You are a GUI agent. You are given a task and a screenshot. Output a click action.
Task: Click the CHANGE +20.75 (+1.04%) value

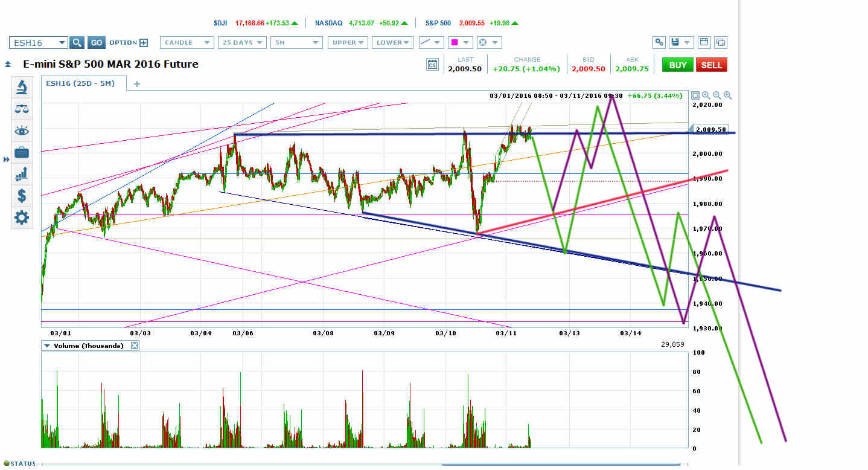[527, 69]
